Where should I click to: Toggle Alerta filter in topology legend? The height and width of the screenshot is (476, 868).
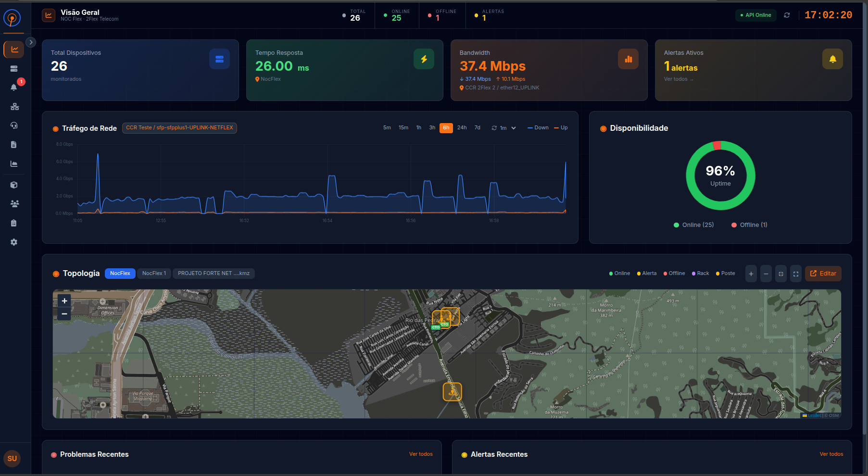(647, 274)
